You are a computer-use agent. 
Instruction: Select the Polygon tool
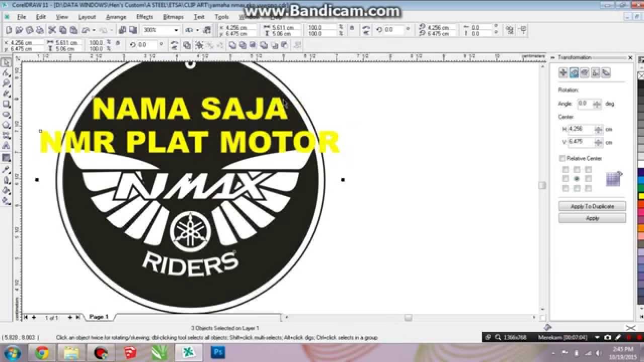pyautogui.click(x=6, y=125)
